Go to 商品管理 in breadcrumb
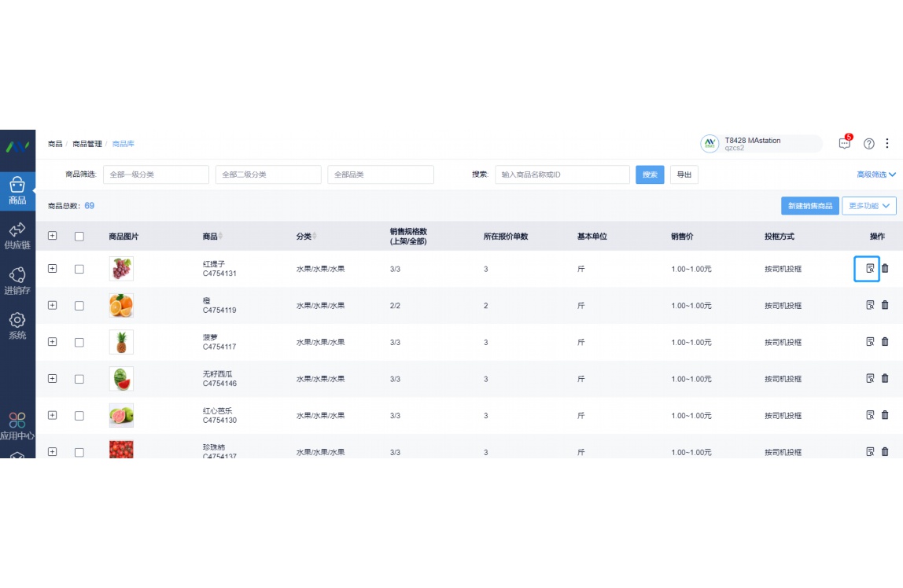 [87, 144]
